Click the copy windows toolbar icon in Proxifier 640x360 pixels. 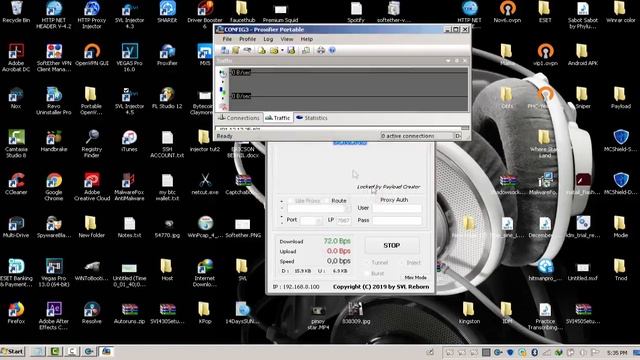pos(306,50)
